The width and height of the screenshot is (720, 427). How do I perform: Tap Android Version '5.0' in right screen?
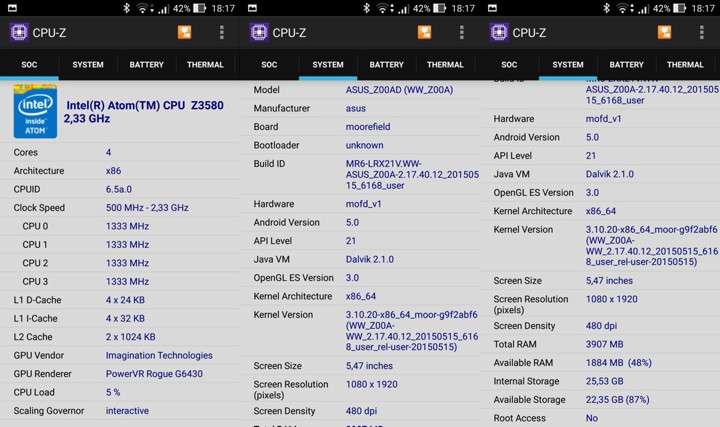[x=592, y=137]
